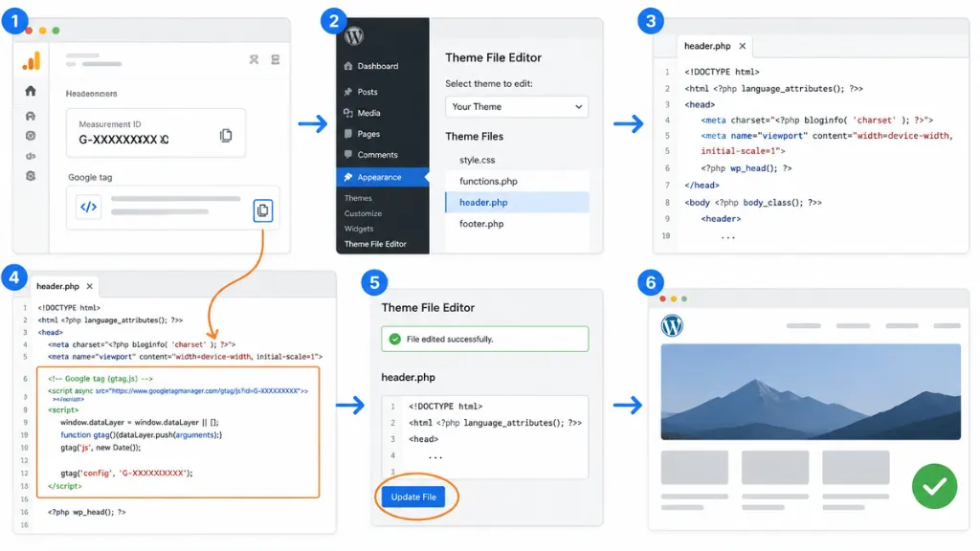Select Appearance in WordPress sidebar
980x551 pixels.
pyautogui.click(x=383, y=177)
